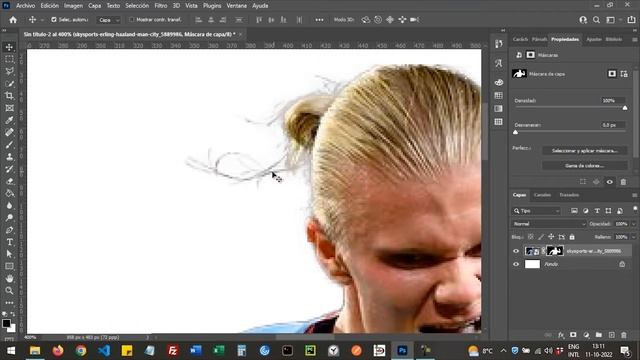
Task: Click Seleccionar y aplicar máscara button
Action: 584,151
